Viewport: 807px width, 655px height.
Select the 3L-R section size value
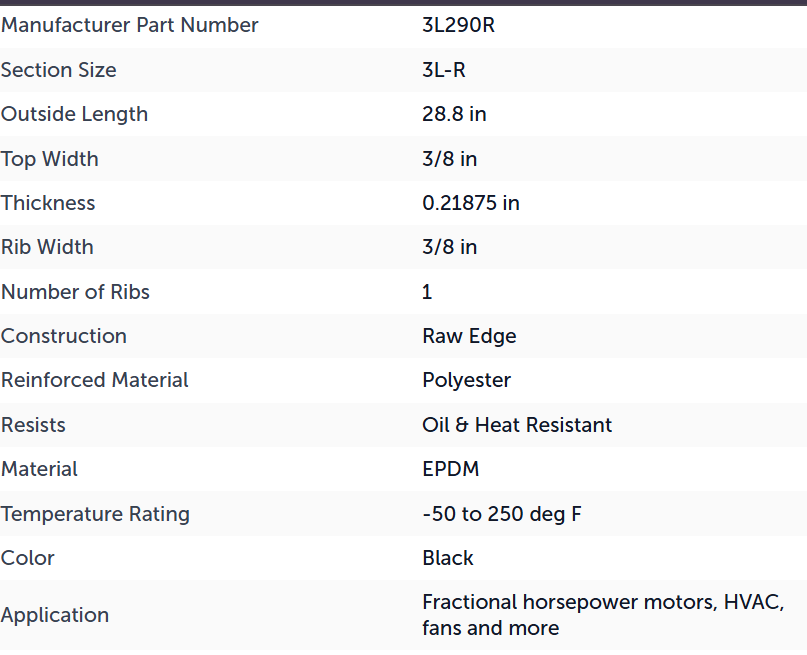click(444, 70)
